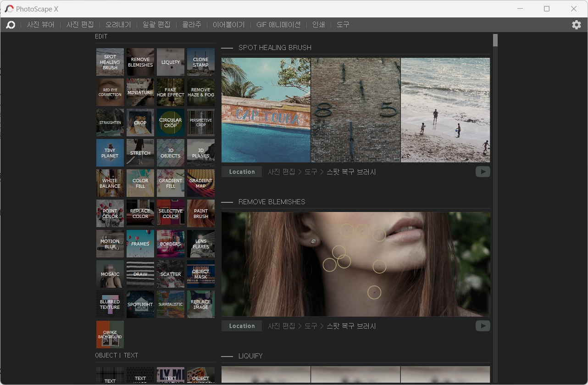Image resolution: width=588 pixels, height=385 pixels.
Task: Play the Spot Healing Brush video
Action: (483, 172)
